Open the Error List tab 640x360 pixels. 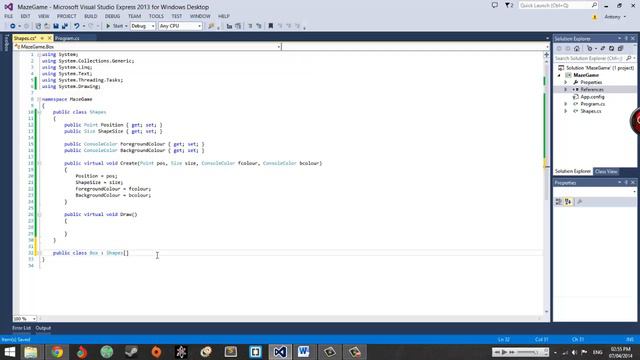pyautogui.click(x=21, y=328)
